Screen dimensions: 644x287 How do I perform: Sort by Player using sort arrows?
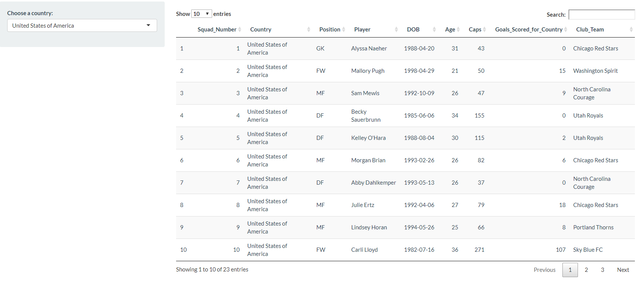tap(396, 30)
